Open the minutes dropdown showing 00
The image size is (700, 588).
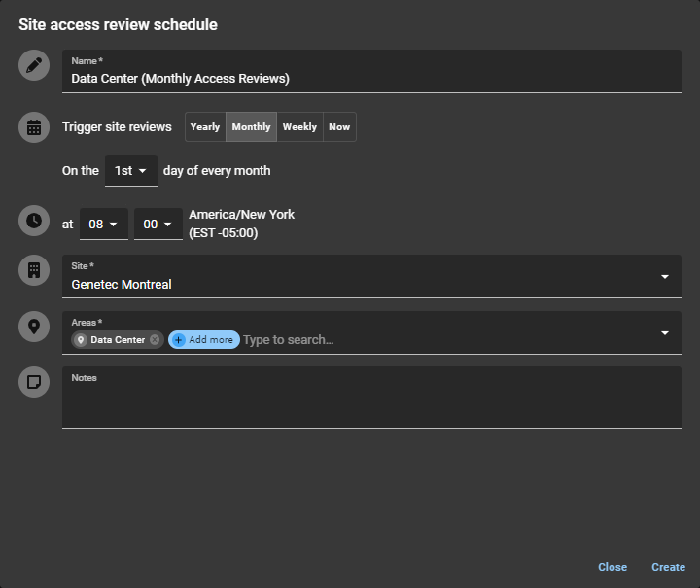pos(157,225)
